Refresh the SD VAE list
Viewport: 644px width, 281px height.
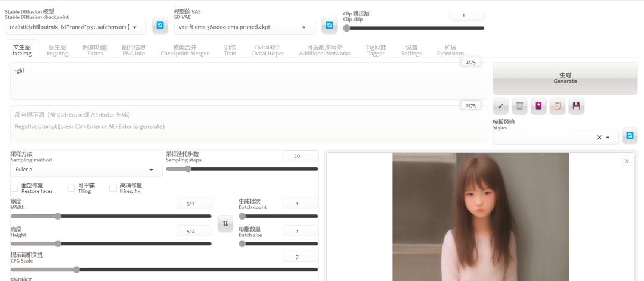(x=329, y=26)
